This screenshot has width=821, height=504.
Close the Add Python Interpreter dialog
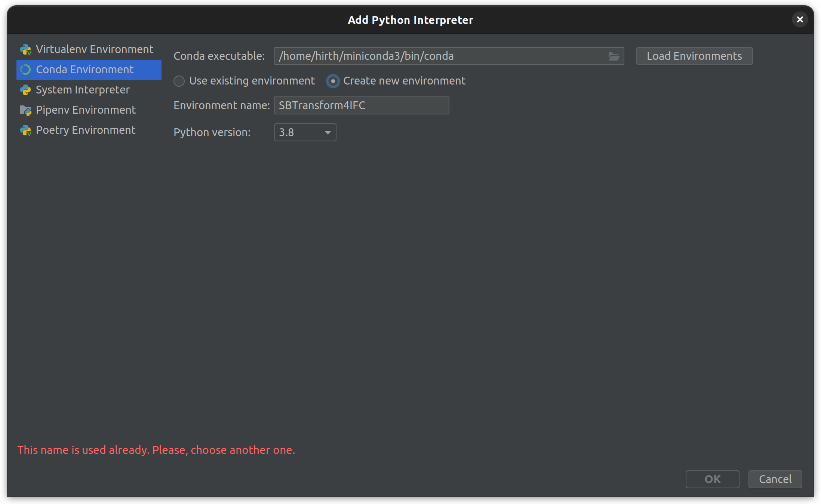pyautogui.click(x=800, y=19)
